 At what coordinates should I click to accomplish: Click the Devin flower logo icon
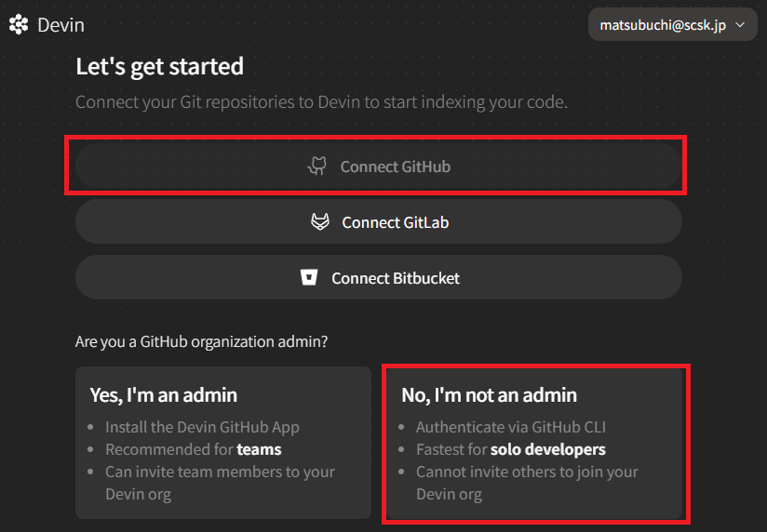click(x=19, y=25)
